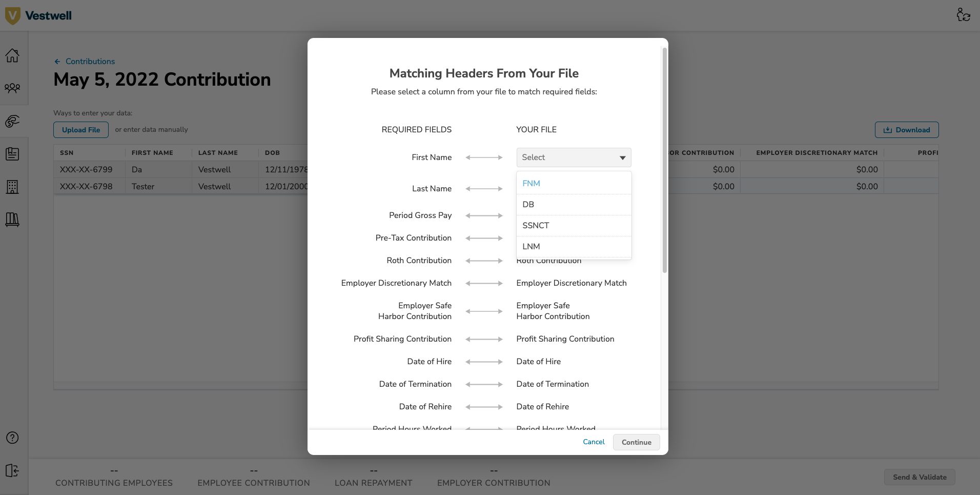Switch user via the profile sync icon

(964, 15)
